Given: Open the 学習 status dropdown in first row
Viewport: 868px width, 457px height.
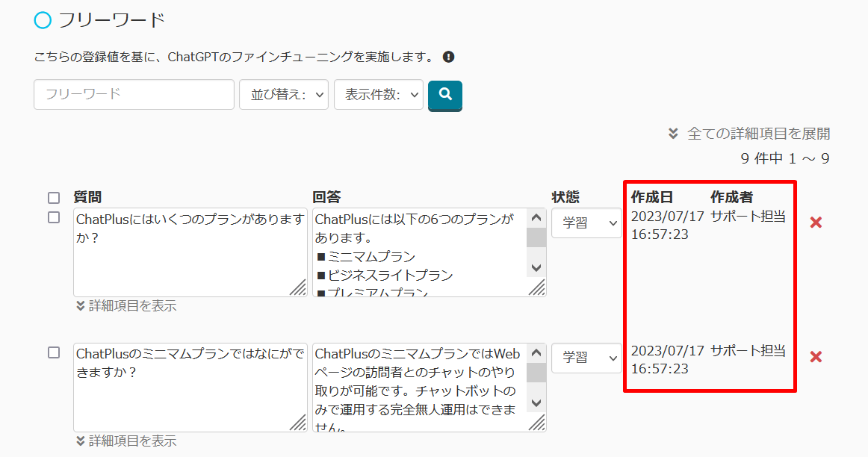Looking at the screenshot, I should 587,223.
